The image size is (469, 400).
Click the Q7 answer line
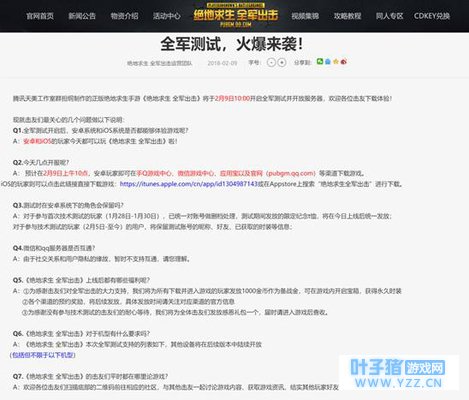pyautogui.click(x=176, y=387)
